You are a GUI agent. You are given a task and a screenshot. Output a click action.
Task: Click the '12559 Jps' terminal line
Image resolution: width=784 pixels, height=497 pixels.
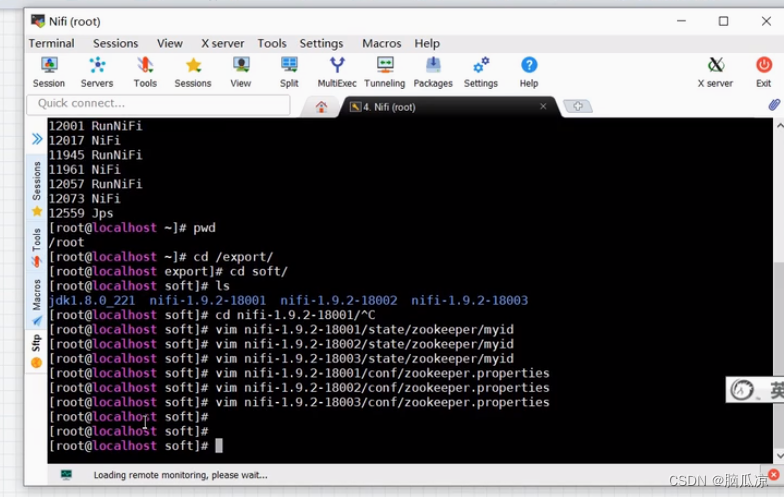(x=81, y=214)
